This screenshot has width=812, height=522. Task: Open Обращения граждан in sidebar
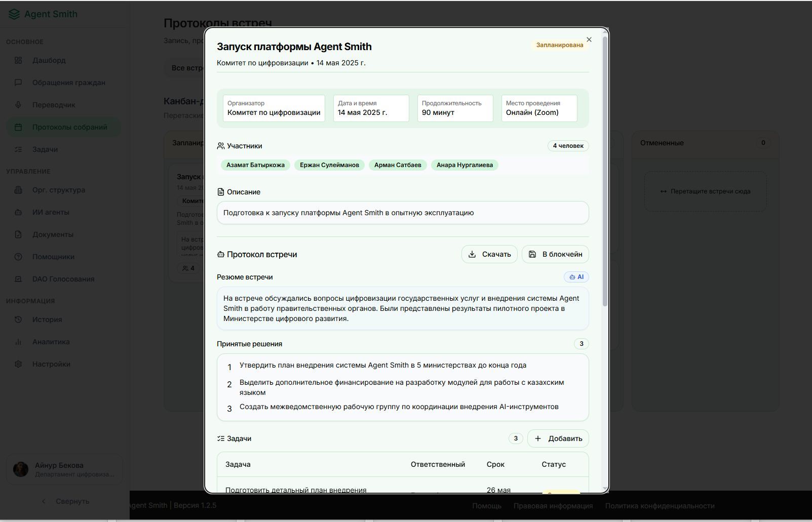point(68,83)
